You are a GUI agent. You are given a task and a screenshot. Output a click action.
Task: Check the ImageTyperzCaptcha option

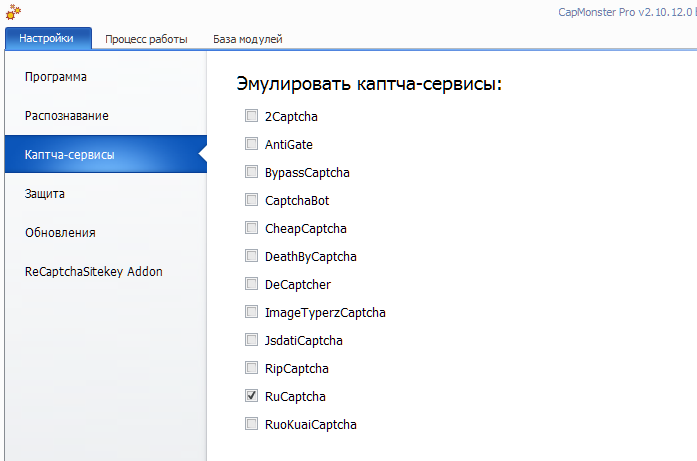coord(251,312)
